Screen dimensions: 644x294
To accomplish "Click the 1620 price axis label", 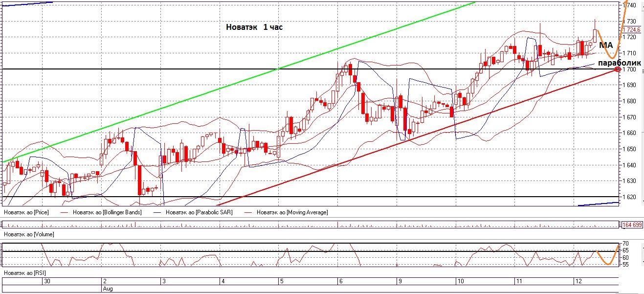I will (x=630, y=197).
